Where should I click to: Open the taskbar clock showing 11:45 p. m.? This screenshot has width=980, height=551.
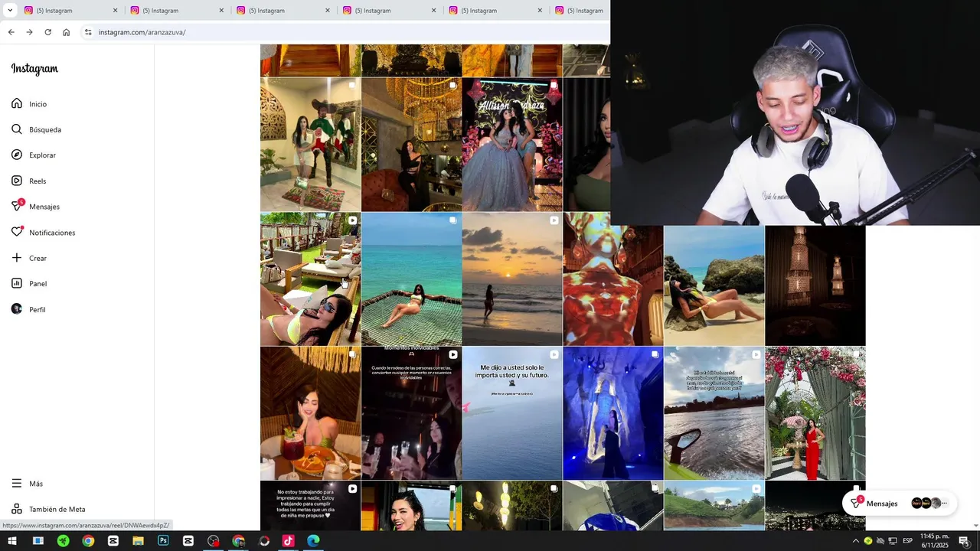(x=935, y=541)
